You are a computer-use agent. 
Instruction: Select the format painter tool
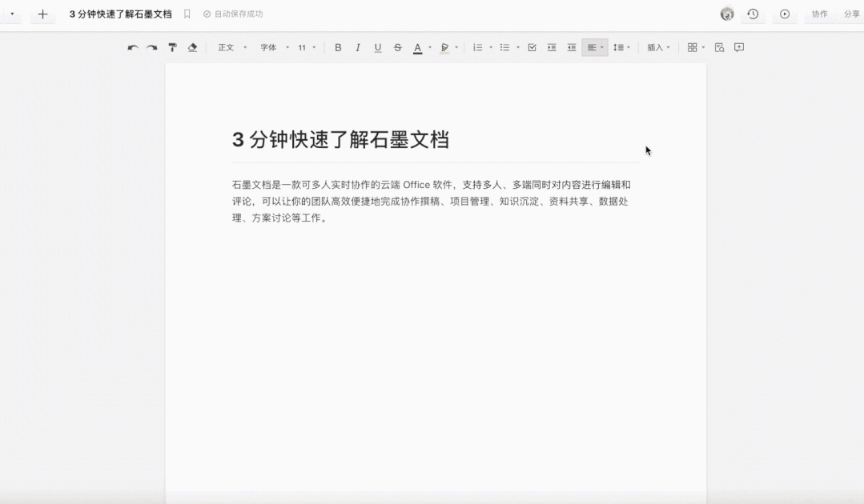pos(172,47)
